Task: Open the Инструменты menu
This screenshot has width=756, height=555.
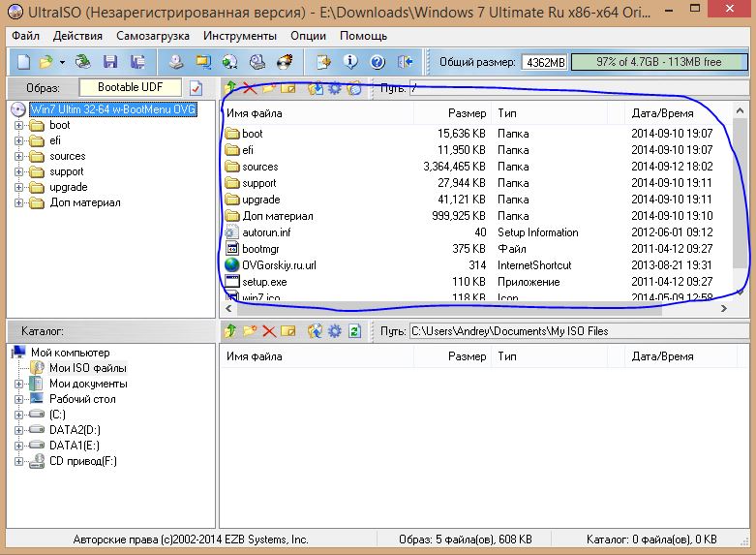Action: (x=240, y=36)
